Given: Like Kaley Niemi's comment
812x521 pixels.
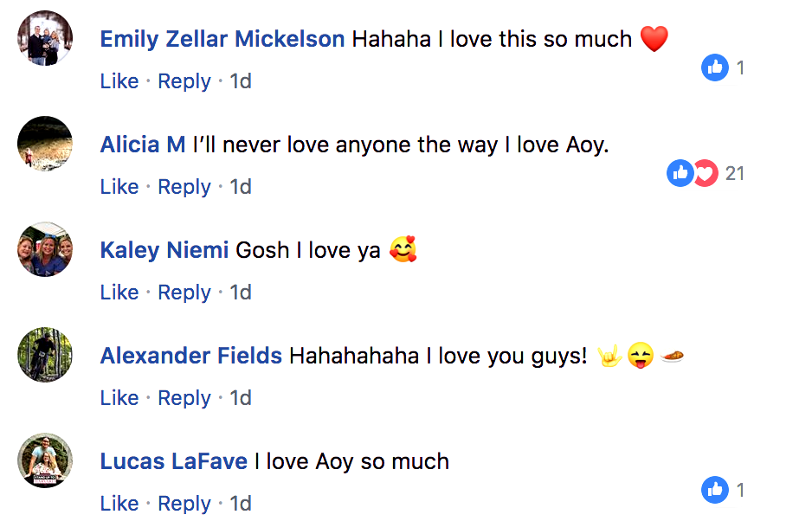Looking at the screenshot, I should pyautogui.click(x=119, y=293).
